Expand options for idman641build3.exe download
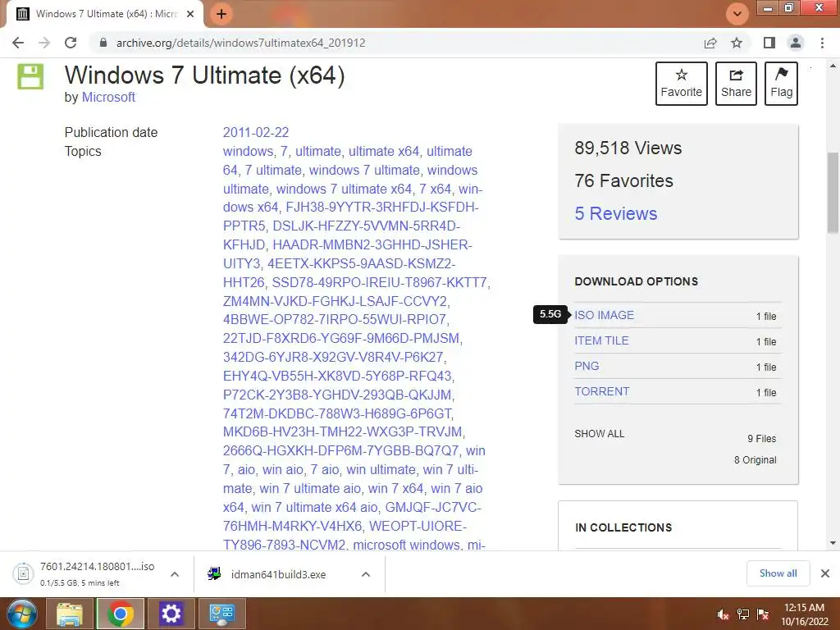Viewport: 840px width, 630px height. click(366, 574)
